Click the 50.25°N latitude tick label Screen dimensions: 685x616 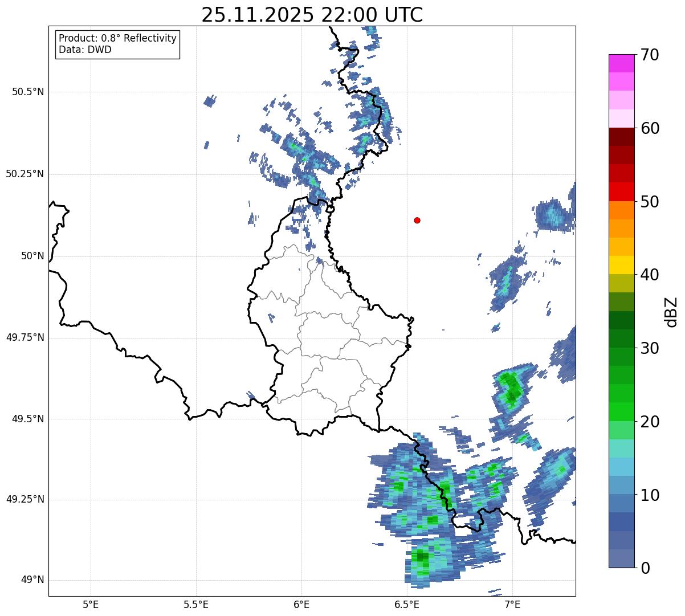tap(25, 174)
